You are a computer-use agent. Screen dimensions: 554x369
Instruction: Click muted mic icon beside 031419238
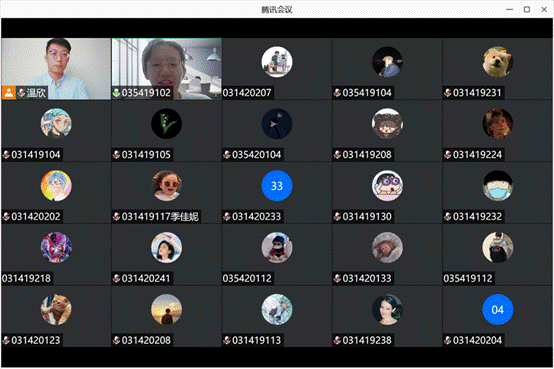(337, 340)
